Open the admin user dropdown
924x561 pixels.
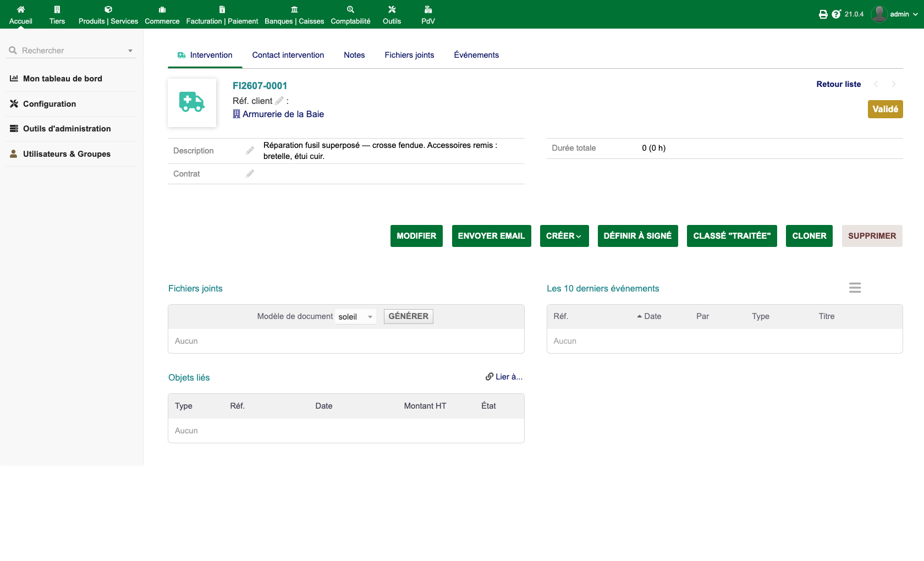pyautogui.click(x=895, y=14)
